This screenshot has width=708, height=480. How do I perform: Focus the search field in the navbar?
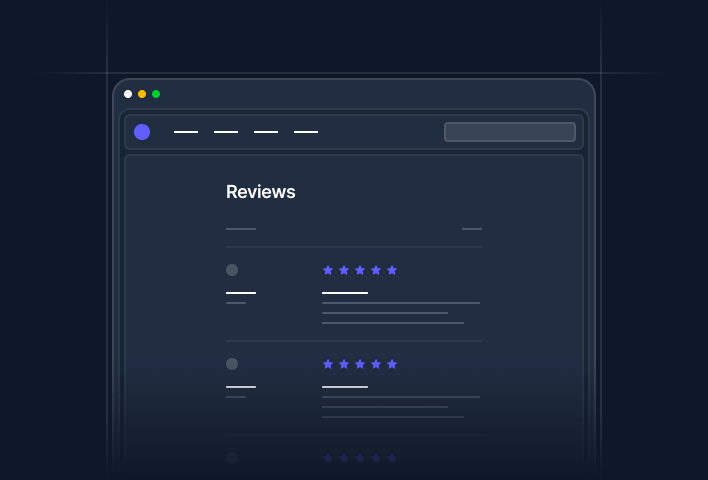coord(509,132)
